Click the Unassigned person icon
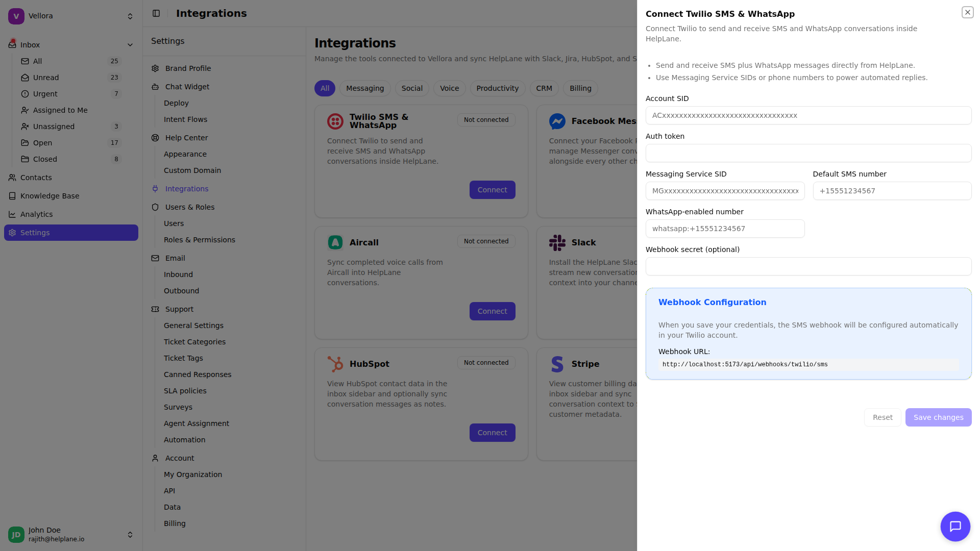Screen dimensions: 980x551 25,127
